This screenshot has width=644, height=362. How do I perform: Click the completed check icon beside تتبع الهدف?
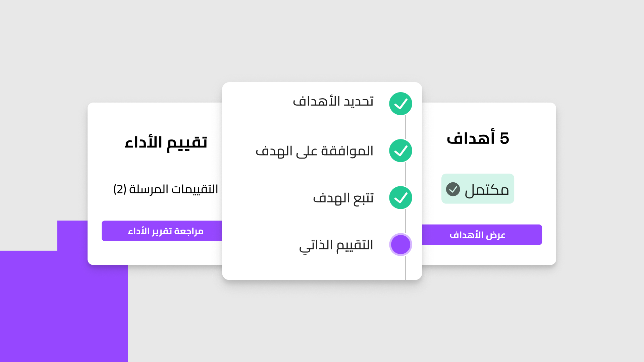pyautogui.click(x=400, y=197)
